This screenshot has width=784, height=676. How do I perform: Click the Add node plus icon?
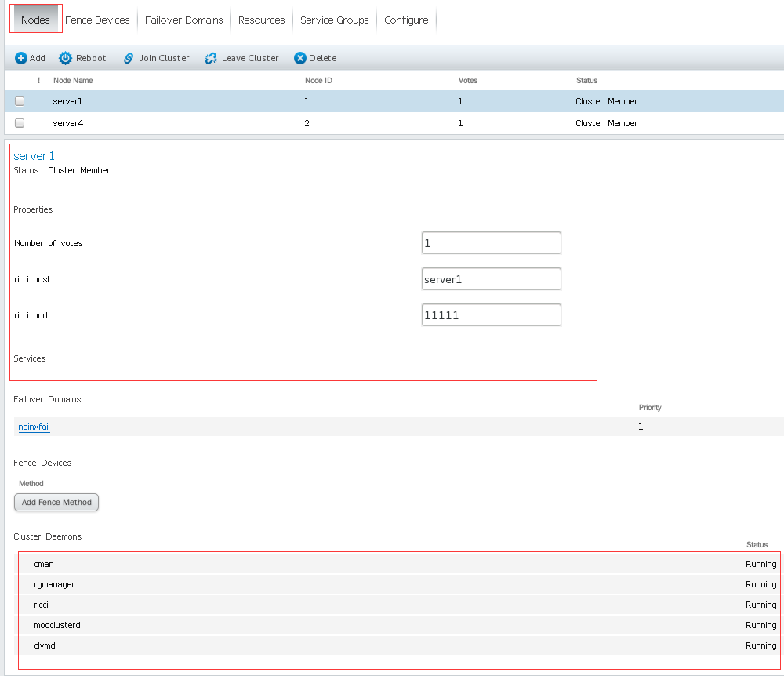point(21,58)
